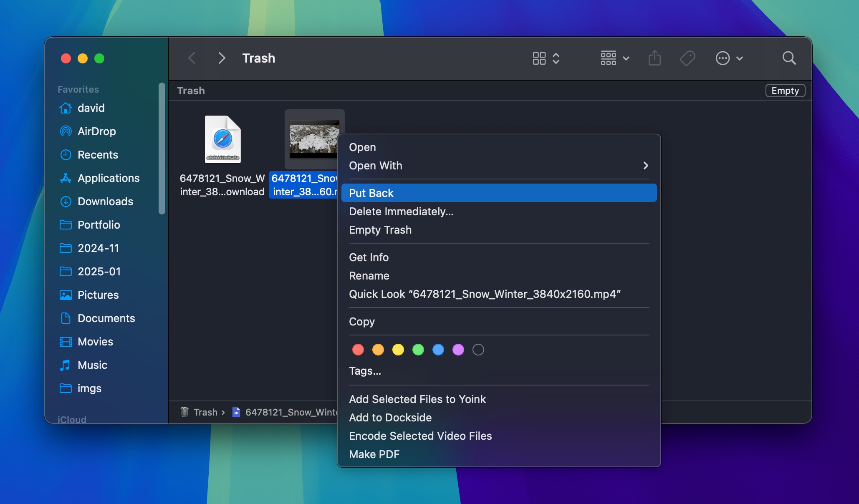This screenshot has width=859, height=504.
Task: Click Trash in the path bar
Action: [x=199, y=412]
